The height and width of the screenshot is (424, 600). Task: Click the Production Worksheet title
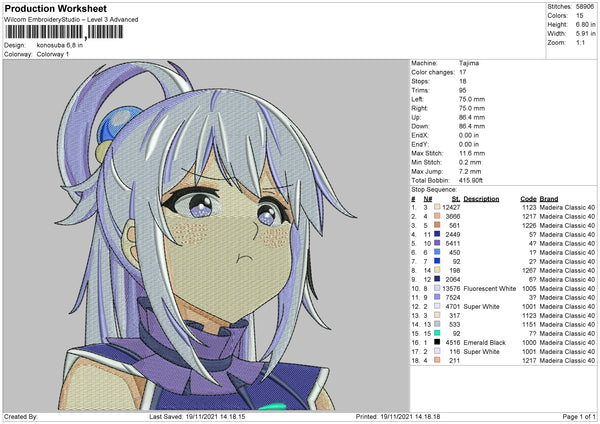[56, 8]
